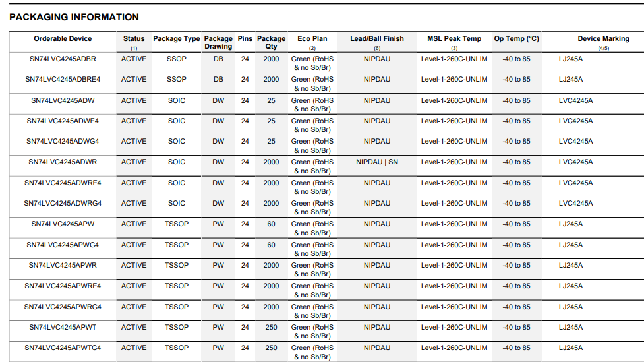This screenshot has width=644, height=364.
Task: Select the SN74LVC4245ADBR device name
Action: 63,59
